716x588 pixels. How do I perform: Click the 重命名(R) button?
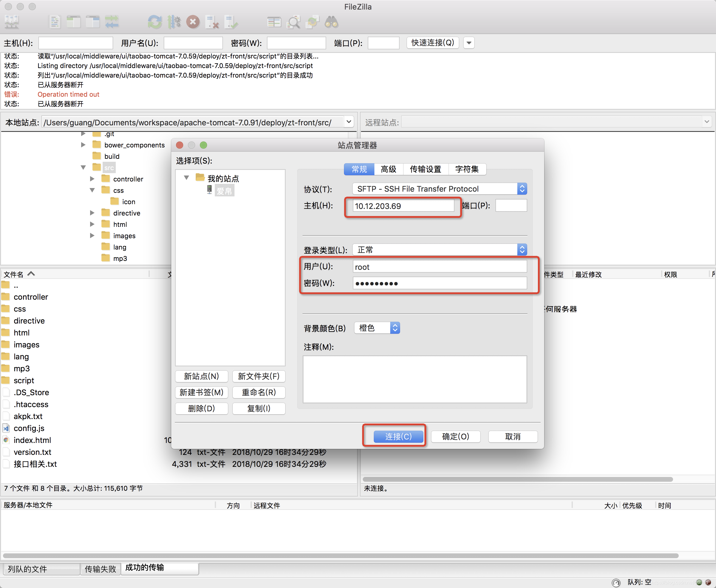coord(259,392)
